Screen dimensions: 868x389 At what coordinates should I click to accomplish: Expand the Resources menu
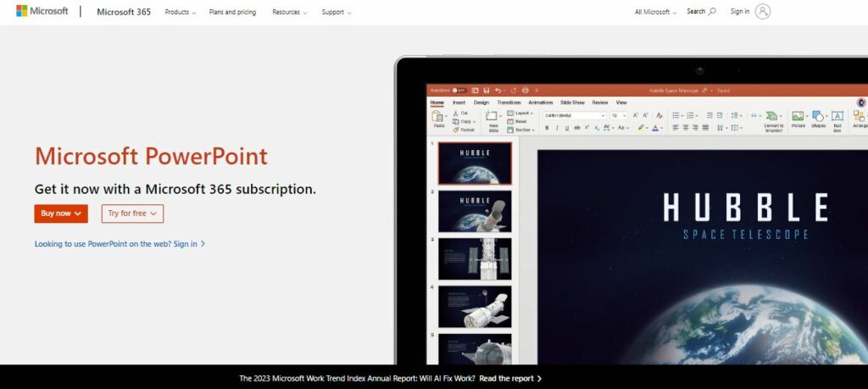[x=290, y=12]
